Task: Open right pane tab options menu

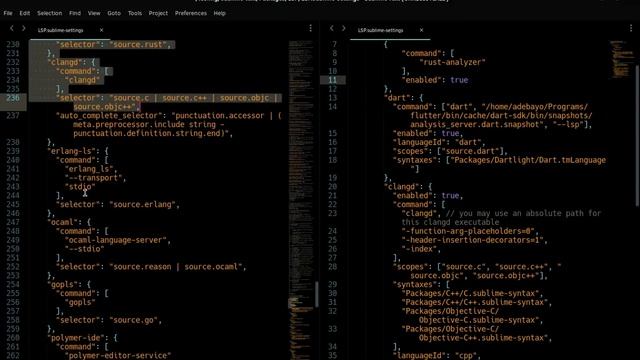Action: [631, 28]
